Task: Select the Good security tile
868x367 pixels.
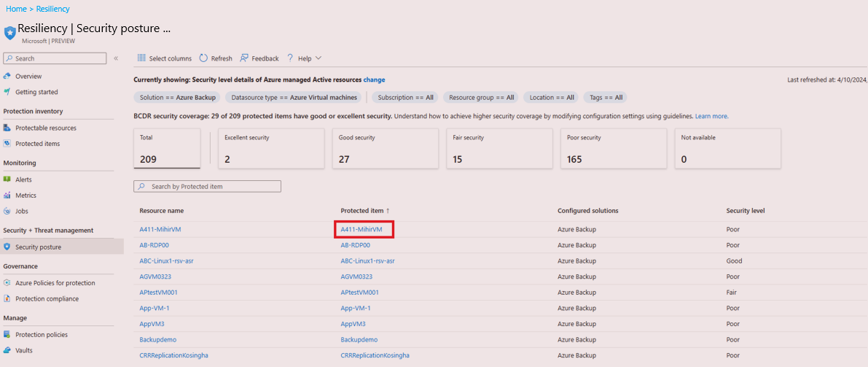Action: pyautogui.click(x=386, y=149)
